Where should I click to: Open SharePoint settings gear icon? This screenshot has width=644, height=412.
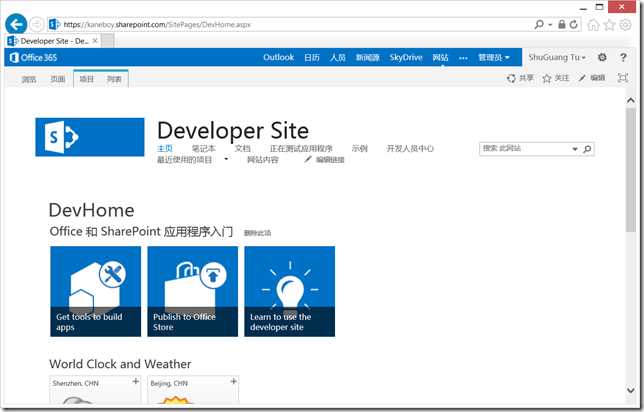point(602,58)
